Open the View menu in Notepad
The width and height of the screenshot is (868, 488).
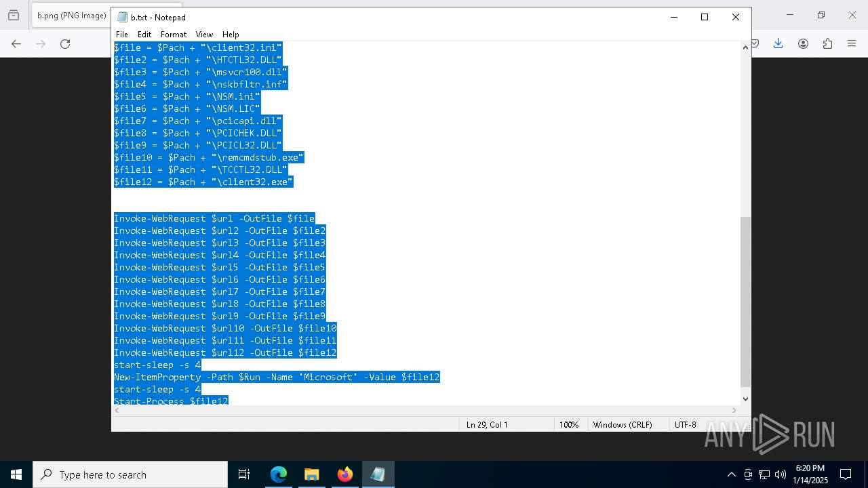click(204, 34)
